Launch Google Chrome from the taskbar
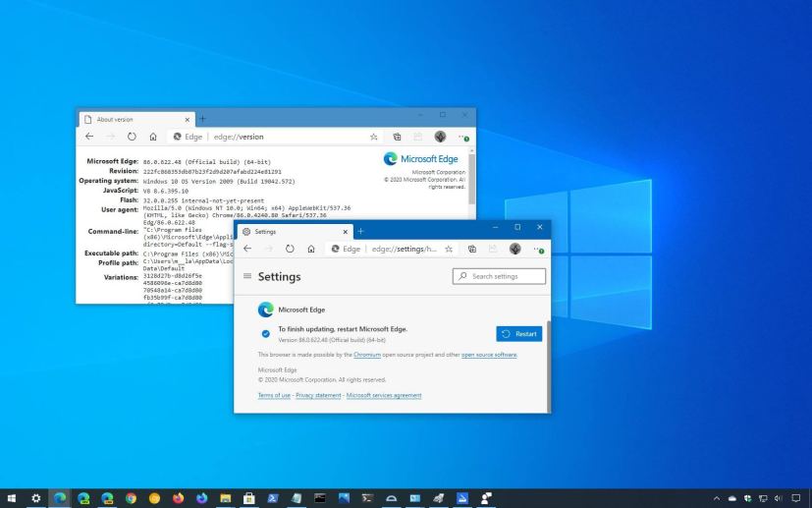 131,498
